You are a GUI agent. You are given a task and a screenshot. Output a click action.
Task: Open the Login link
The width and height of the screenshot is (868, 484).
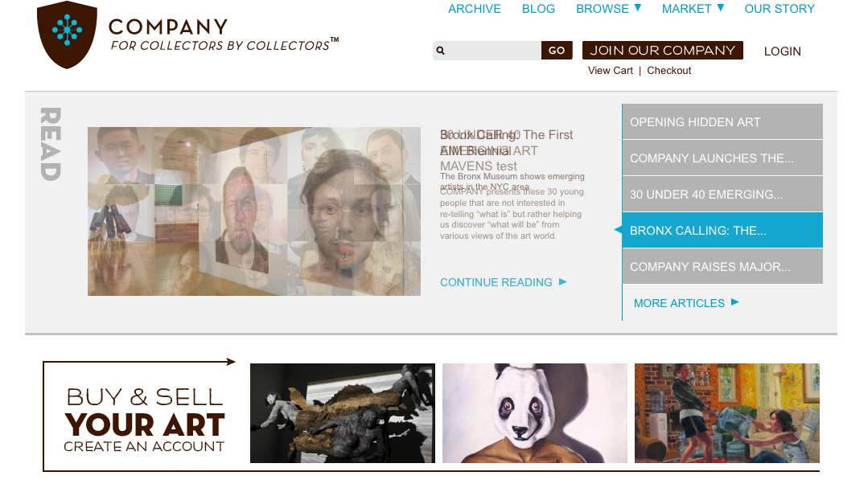(x=782, y=51)
